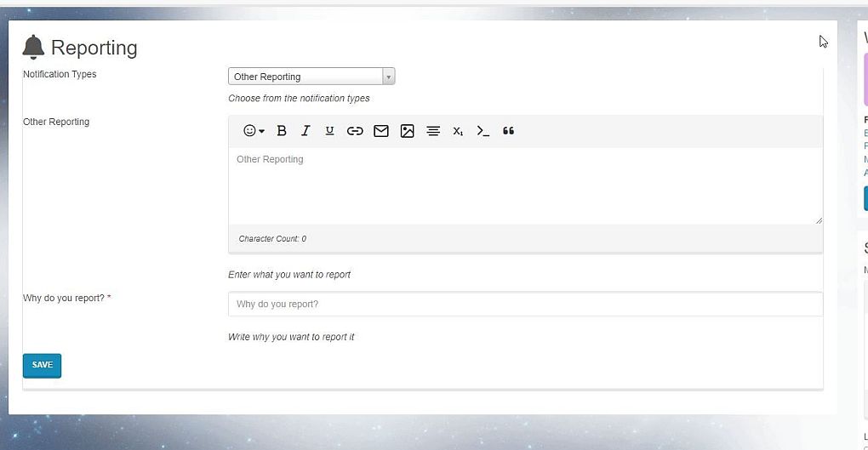Screen dimensions: 868x450
Task: Open the emoji picker in editor toolbar
Action: click(254, 131)
